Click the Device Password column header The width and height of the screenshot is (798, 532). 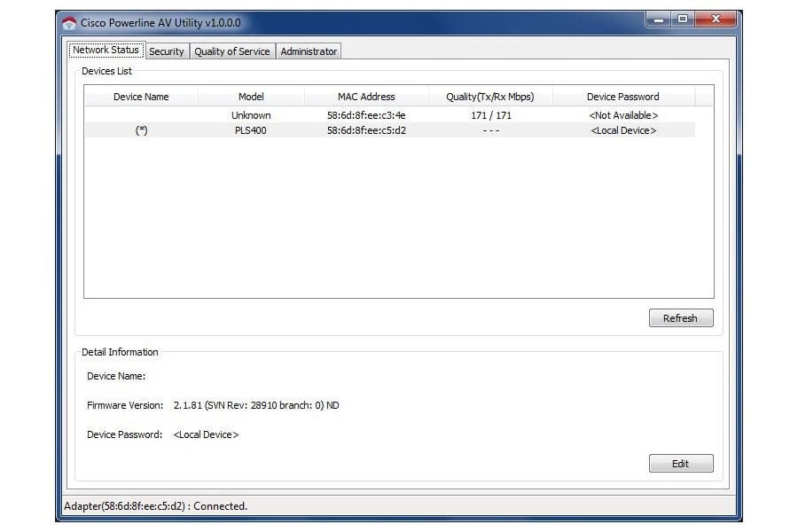click(x=623, y=97)
